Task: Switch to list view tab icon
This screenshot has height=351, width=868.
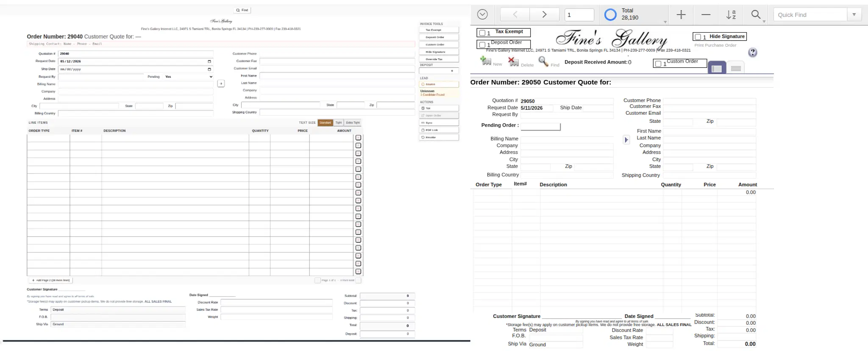Action: click(x=736, y=68)
